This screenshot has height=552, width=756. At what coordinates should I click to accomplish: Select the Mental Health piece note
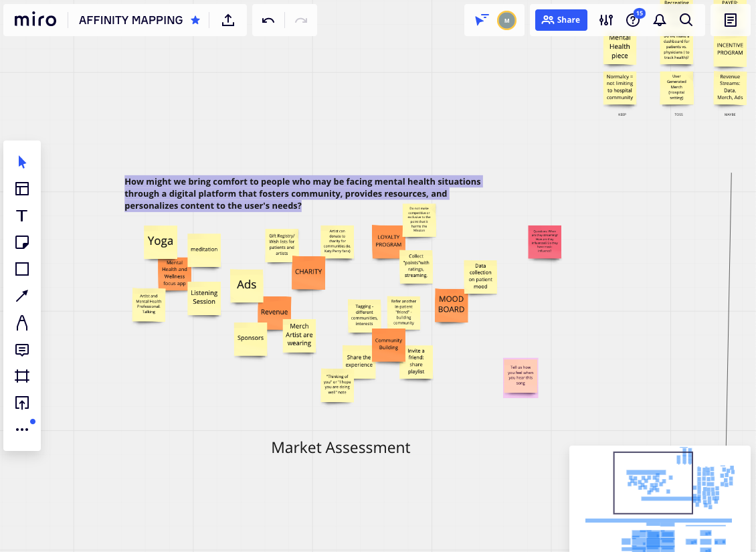point(620,48)
